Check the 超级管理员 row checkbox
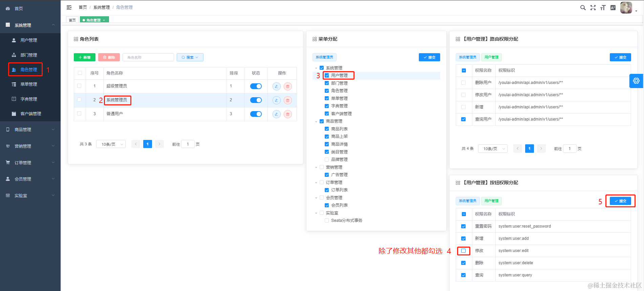 [x=79, y=86]
